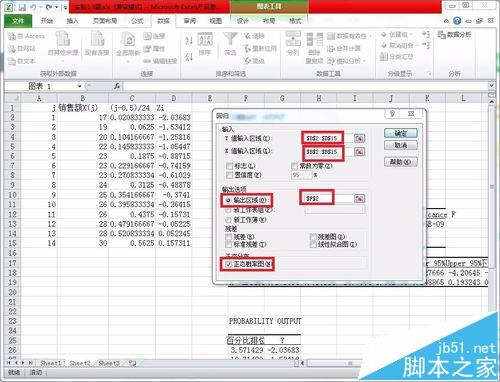Switch to the 公式 (Formulas) tab
This screenshot has width=500, height=382.
137,21
